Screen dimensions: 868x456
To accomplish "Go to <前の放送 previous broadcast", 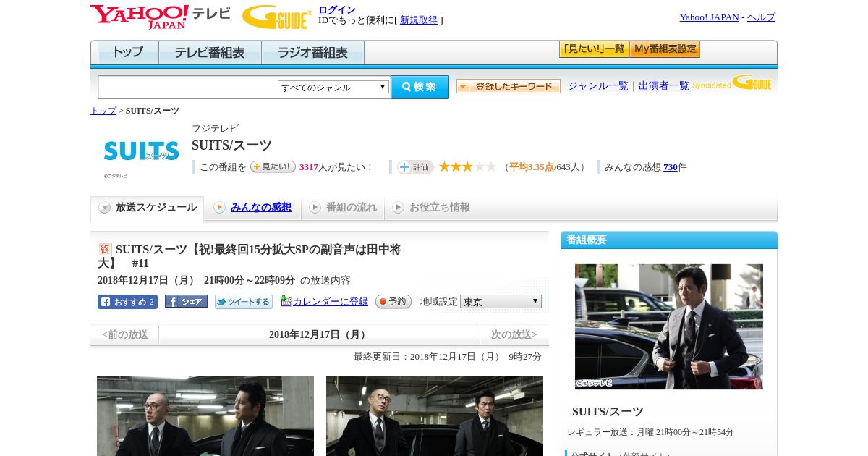I will 125,334.
